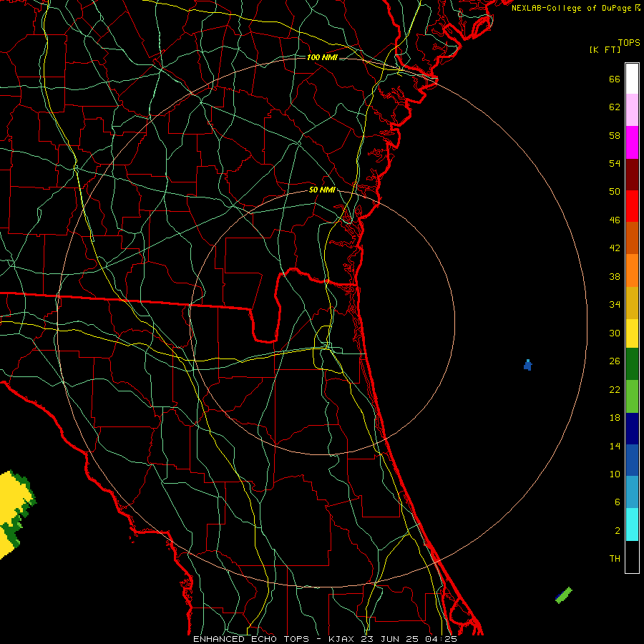Click the "62" legend value label
644x644 pixels.
[615, 107]
